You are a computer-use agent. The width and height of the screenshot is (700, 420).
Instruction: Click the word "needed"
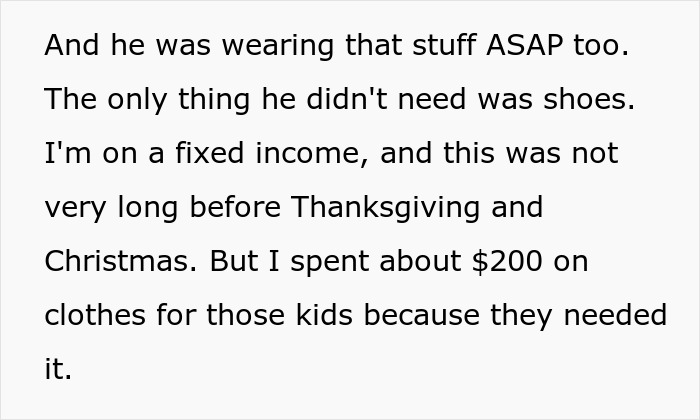click(x=615, y=315)
